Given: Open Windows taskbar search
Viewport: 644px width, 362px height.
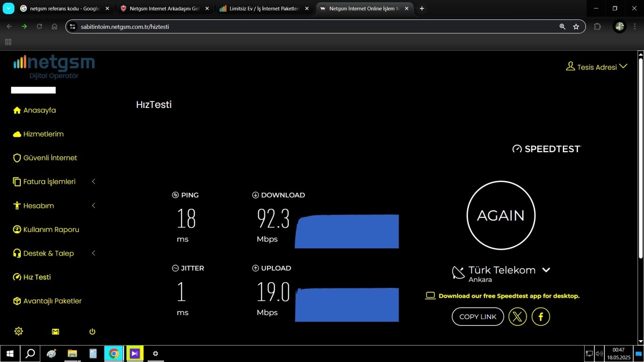Looking at the screenshot, I should (30, 354).
